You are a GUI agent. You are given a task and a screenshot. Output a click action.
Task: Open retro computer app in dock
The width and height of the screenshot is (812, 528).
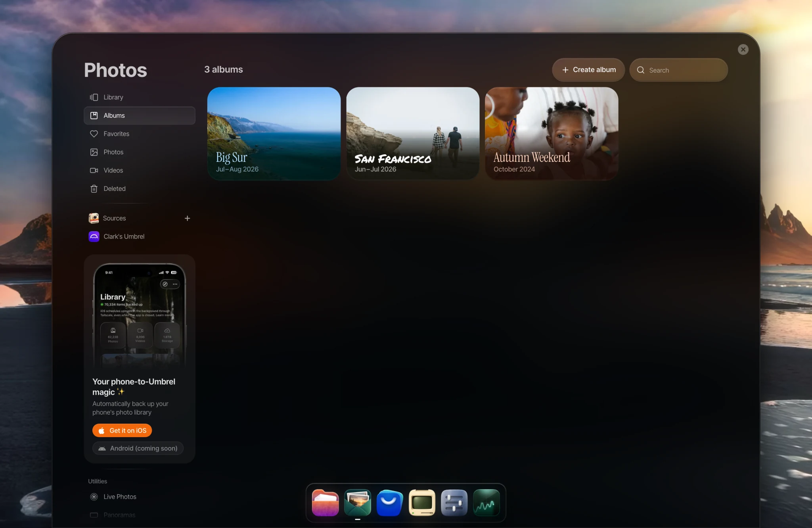coord(422,503)
